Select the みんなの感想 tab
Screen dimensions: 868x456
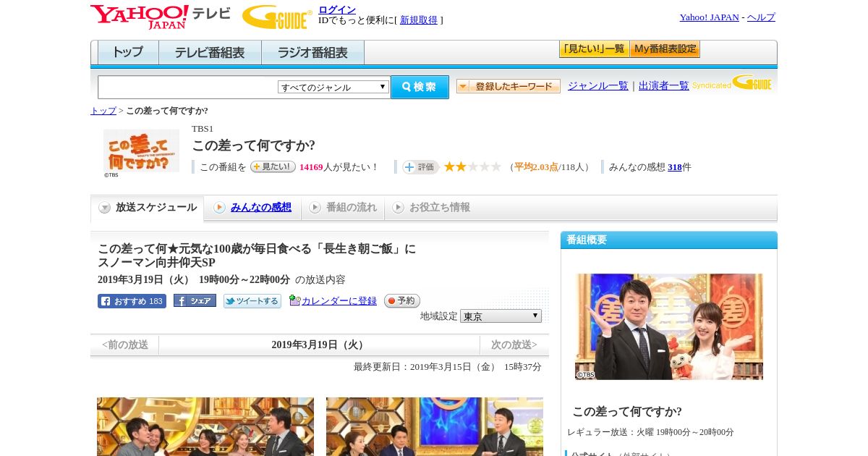252,208
